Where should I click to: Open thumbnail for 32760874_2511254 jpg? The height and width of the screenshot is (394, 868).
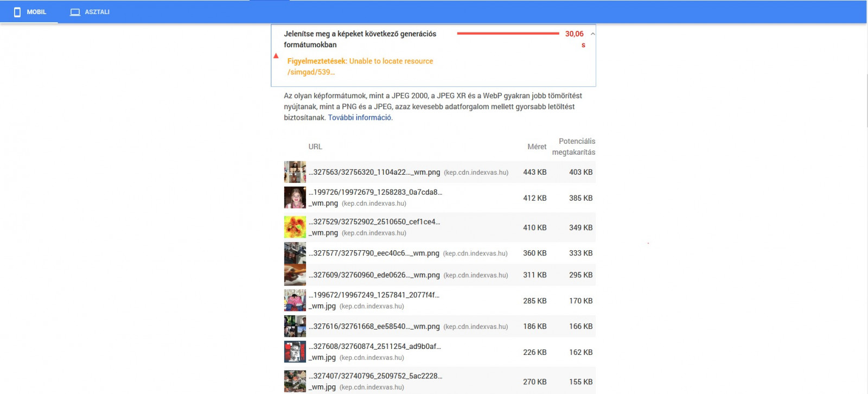[x=295, y=352]
